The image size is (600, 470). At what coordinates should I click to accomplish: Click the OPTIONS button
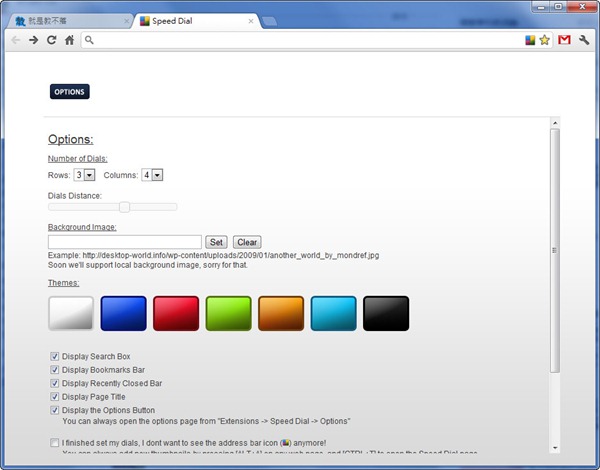70,92
